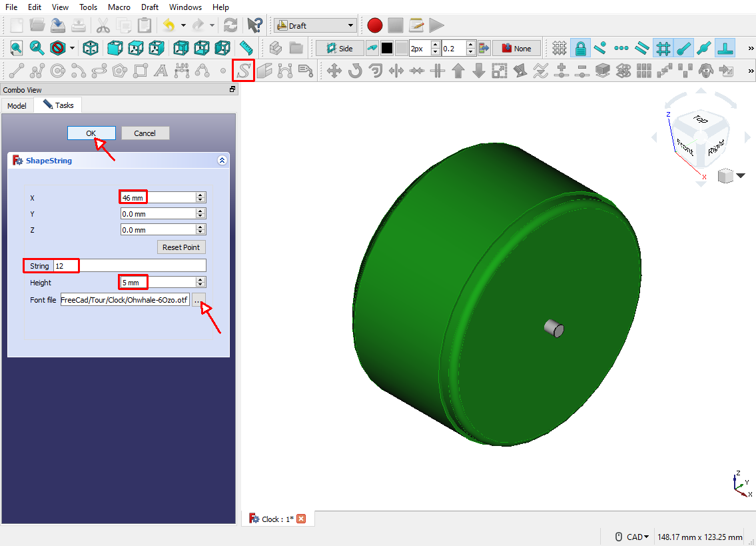The width and height of the screenshot is (756, 546).
Task: Switch to the Tasks tab
Action: click(x=58, y=105)
